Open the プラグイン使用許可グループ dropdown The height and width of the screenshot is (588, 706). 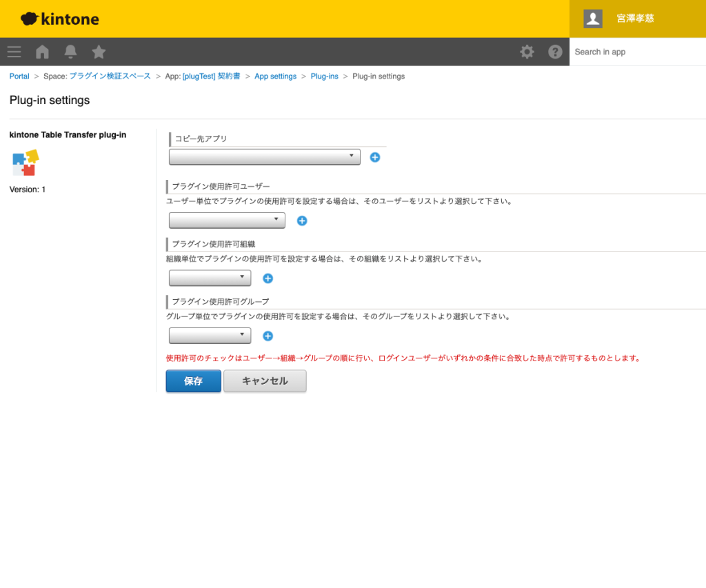point(210,336)
